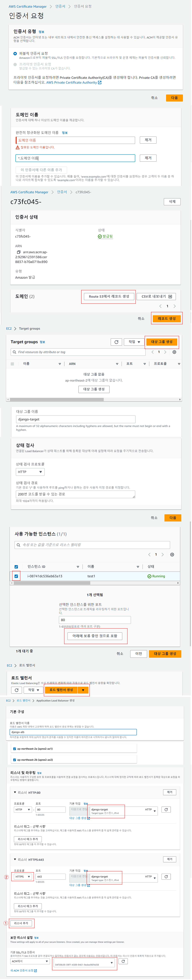Screen dimensions: 192x980
Task: Sort Target groups by ARN column
Action: pyautogui.click(x=117, y=364)
